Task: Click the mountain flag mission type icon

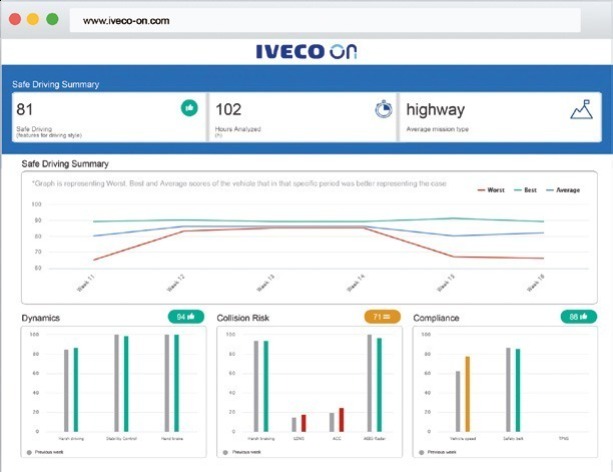Action: [582, 109]
